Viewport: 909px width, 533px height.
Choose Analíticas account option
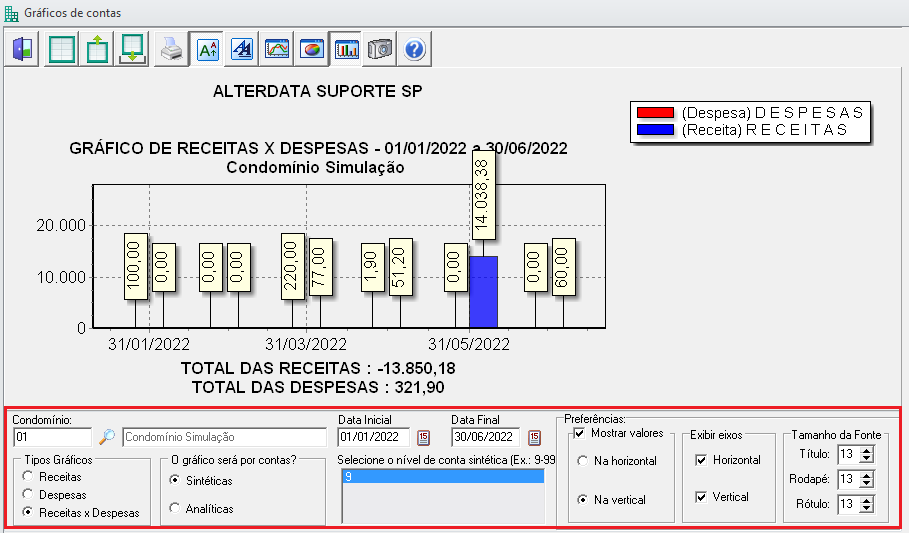[x=174, y=508]
